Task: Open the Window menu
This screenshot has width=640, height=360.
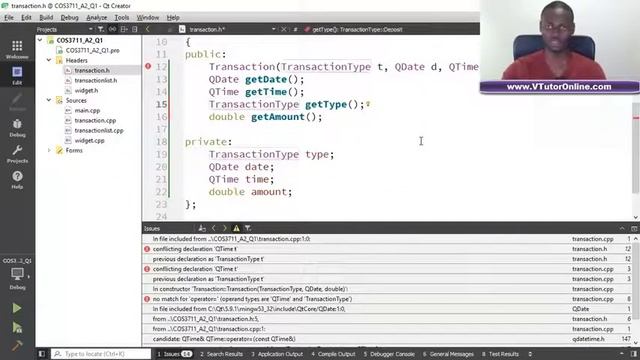Action: (148, 18)
